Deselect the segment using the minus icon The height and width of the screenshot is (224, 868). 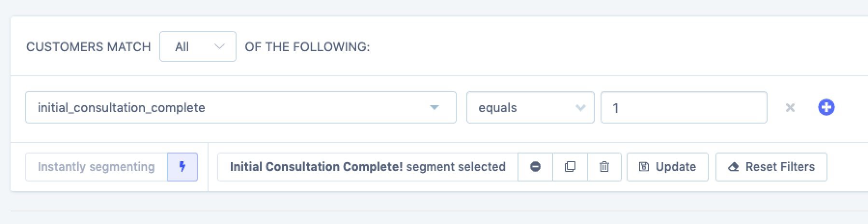tap(535, 167)
